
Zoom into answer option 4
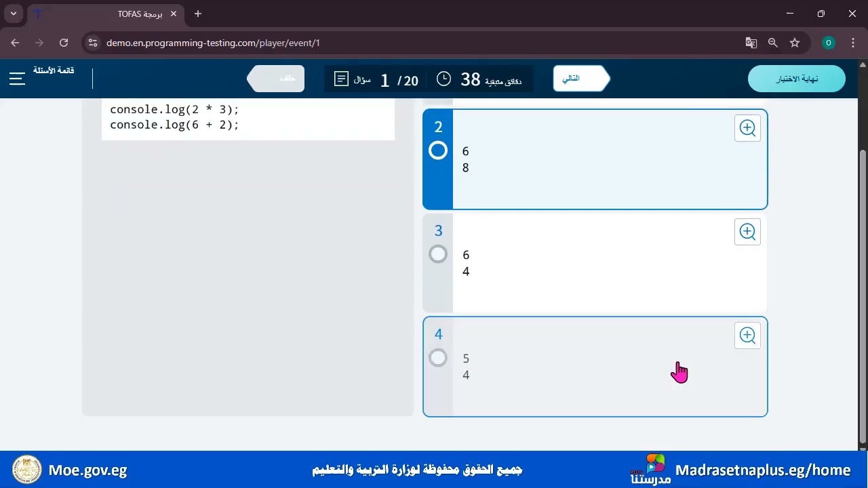[747, 335]
